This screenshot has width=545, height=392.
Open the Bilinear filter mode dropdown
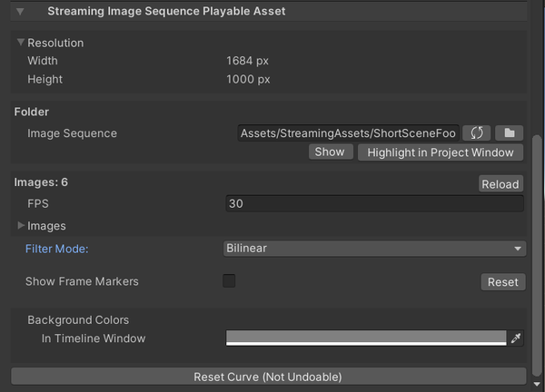pyautogui.click(x=374, y=249)
